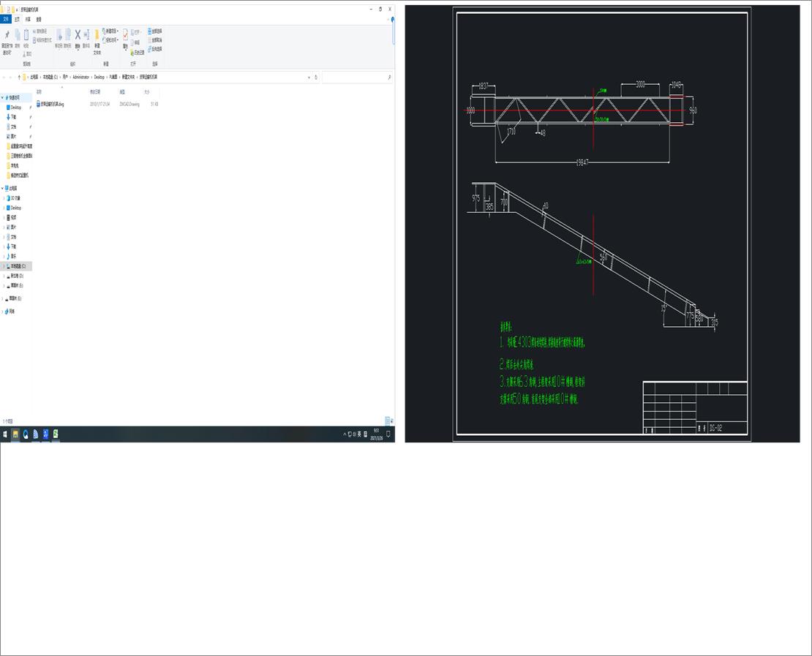Toggle the IME language indicator
The image size is (812, 656).
(359, 434)
